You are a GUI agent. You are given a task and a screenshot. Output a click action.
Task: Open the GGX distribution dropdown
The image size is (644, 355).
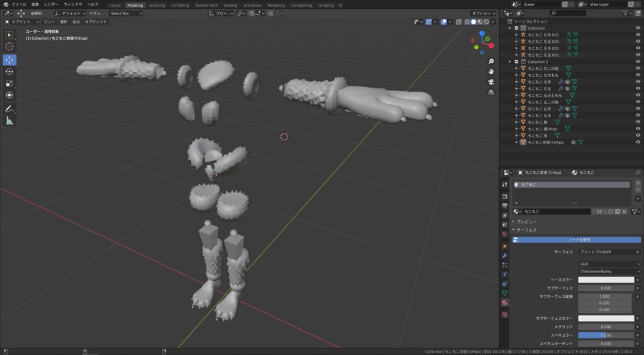tap(609, 264)
